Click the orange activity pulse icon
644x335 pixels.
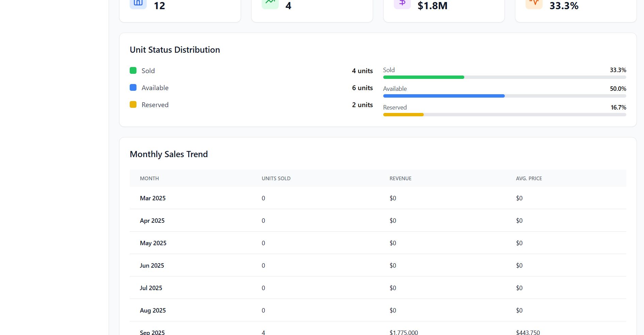pyautogui.click(x=534, y=3)
